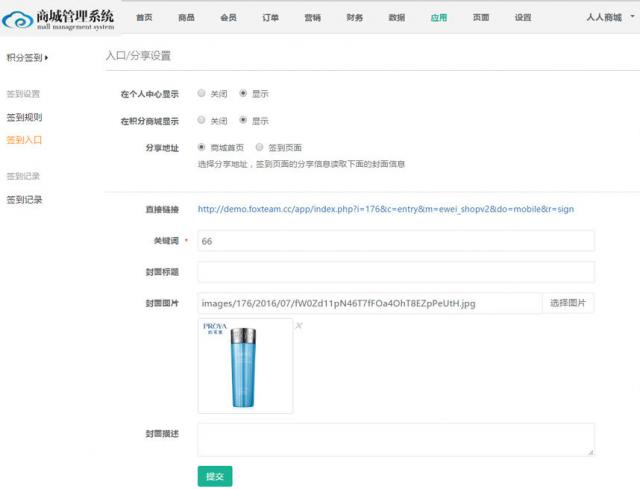
Task: Remove the cover image using the X icon
Action: [299, 325]
